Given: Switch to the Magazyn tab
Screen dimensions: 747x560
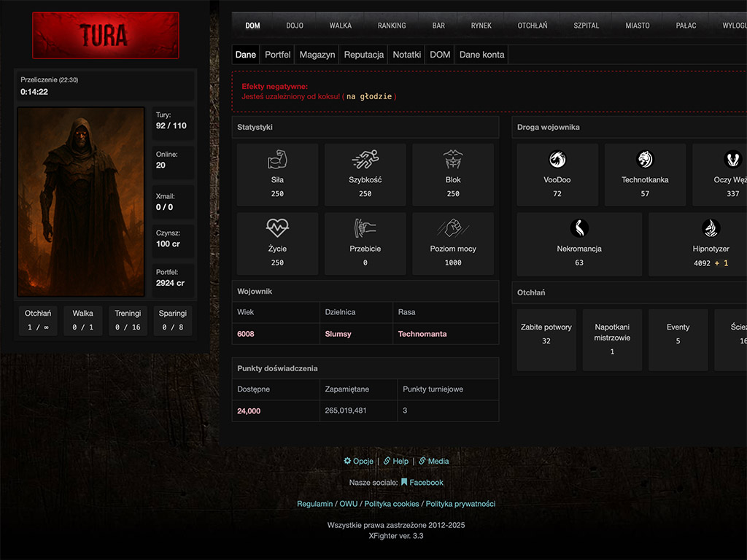Looking at the screenshot, I should (317, 55).
